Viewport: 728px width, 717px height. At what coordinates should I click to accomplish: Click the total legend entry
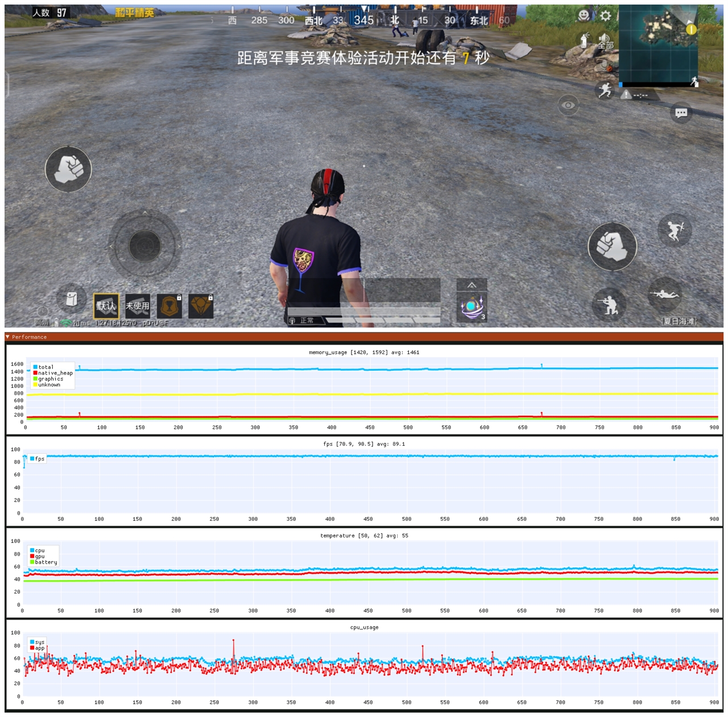coord(43,367)
